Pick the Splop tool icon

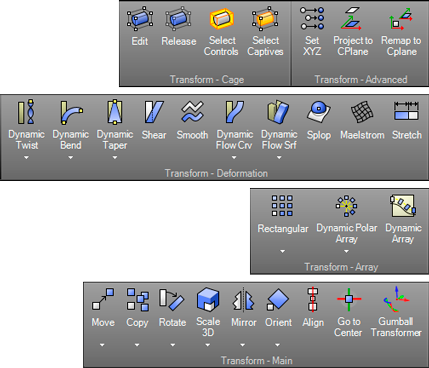coord(319,112)
